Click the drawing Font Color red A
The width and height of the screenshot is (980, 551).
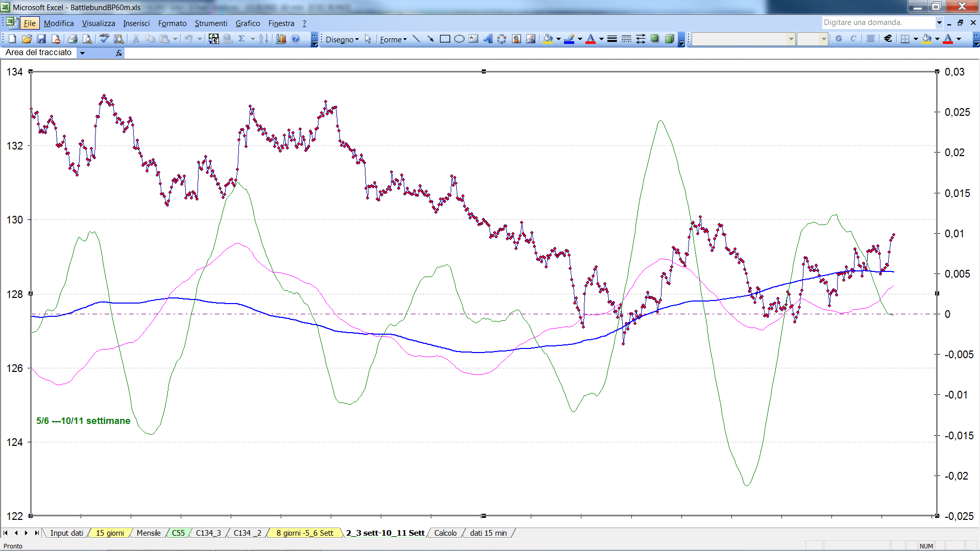[x=591, y=39]
